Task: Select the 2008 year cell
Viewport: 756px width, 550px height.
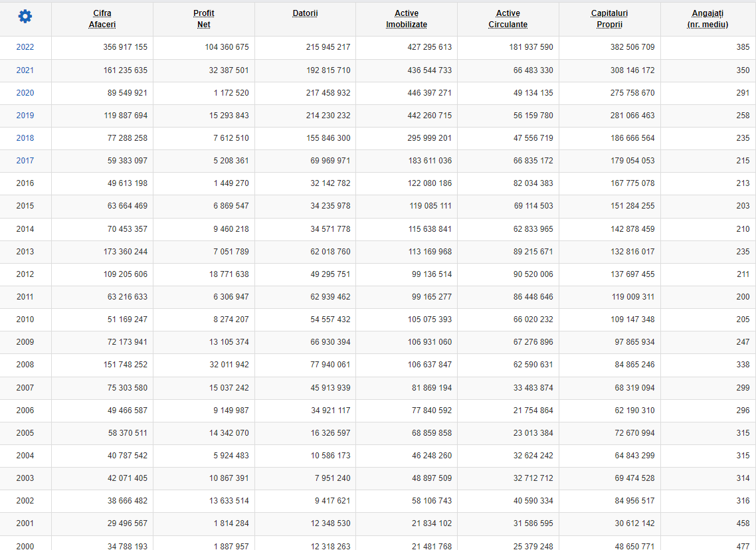Action: click(x=25, y=365)
